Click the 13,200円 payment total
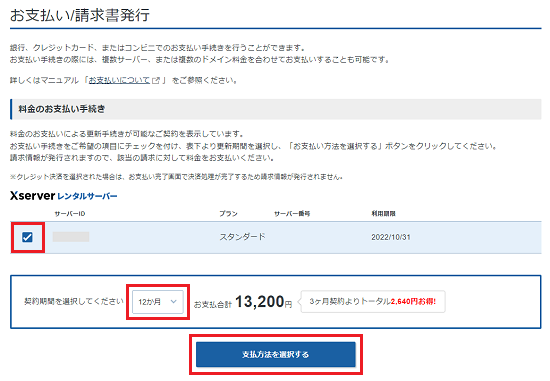 tap(263, 302)
